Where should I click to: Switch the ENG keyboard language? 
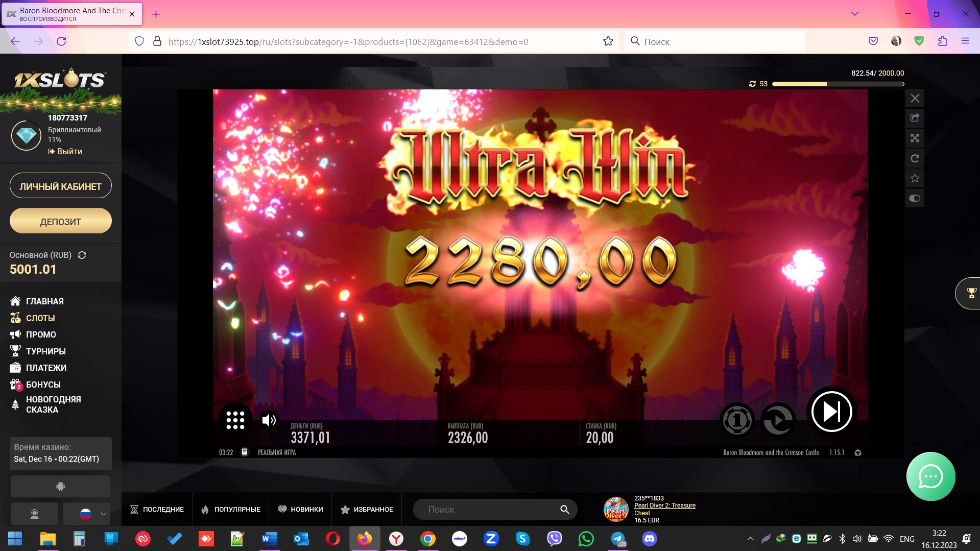(x=907, y=539)
